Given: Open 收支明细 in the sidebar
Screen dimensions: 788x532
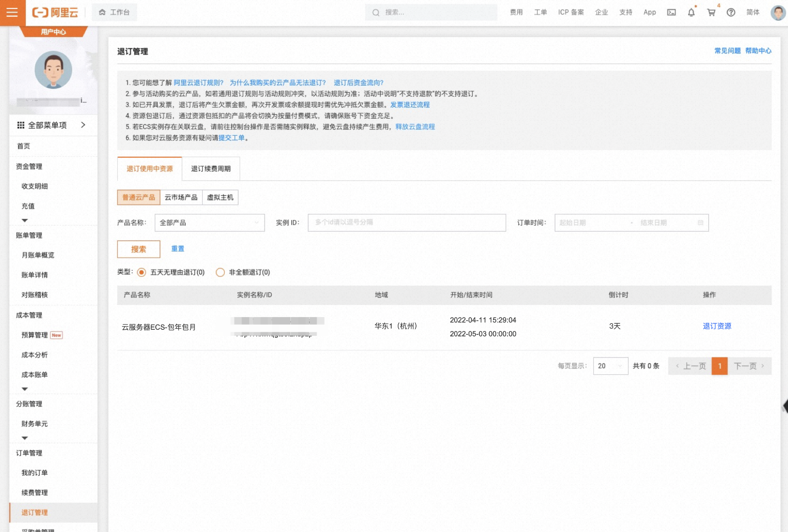Looking at the screenshot, I should point(35,186).
